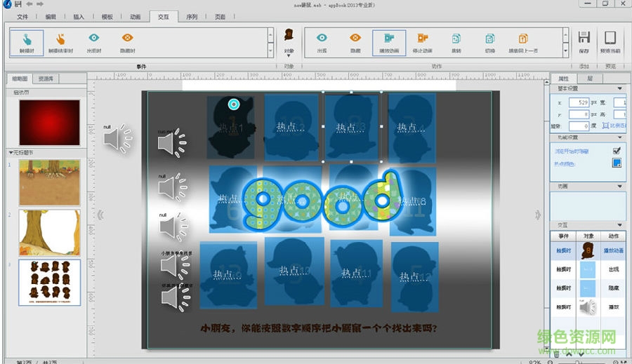
Task: Switch to the 层 layers tab
Action: [589, 79]
